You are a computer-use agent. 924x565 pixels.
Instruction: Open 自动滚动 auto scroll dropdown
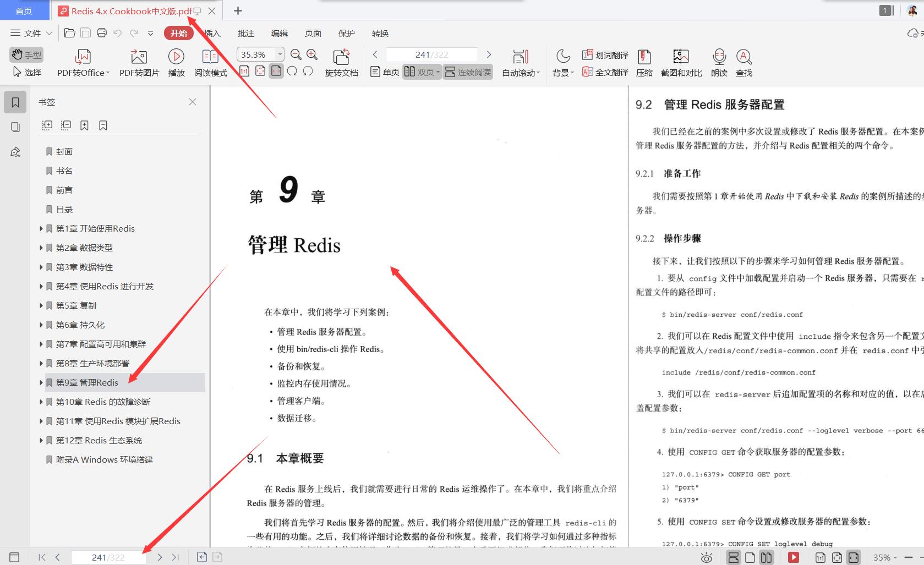click(521, 63)
